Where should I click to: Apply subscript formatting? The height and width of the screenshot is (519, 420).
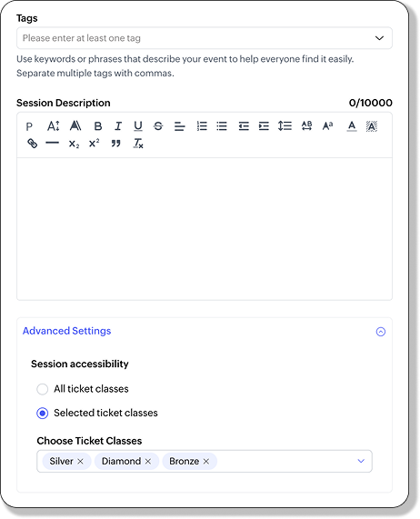click(74, 144)
